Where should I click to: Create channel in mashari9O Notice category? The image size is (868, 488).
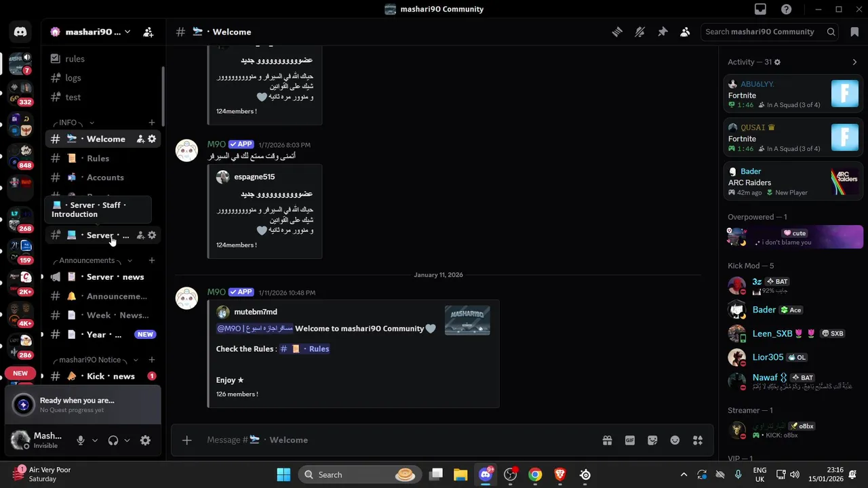152,360
